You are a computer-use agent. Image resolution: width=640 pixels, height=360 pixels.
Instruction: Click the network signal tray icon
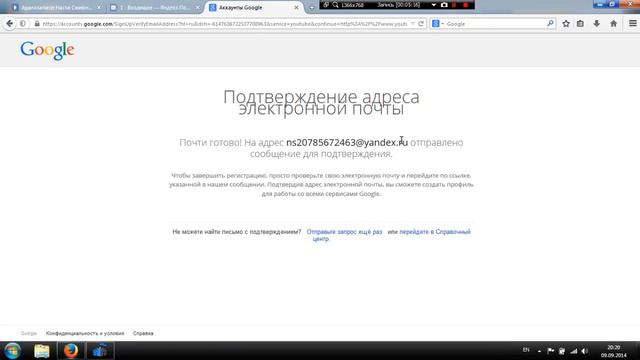pos(573,351)
